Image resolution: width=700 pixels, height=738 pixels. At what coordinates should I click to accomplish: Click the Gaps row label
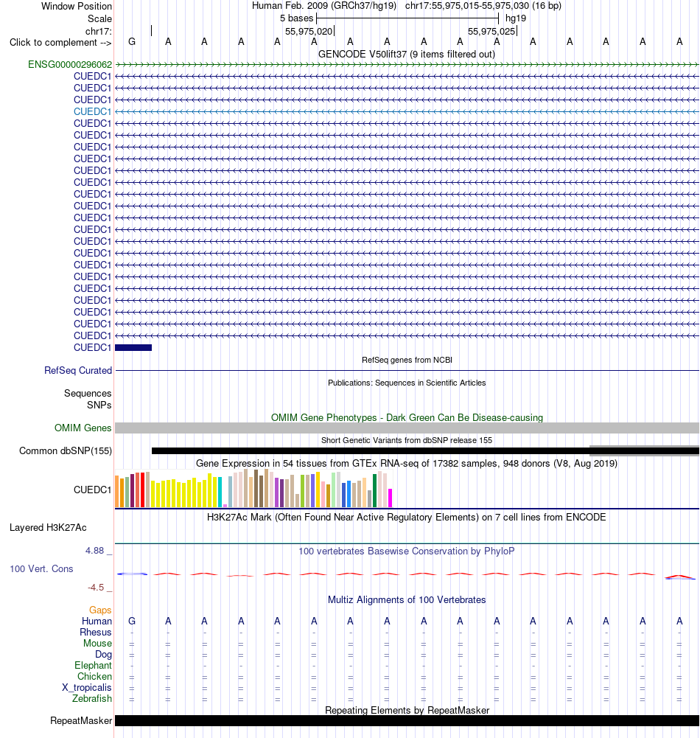pyautogui.click(x=100, y=610)
